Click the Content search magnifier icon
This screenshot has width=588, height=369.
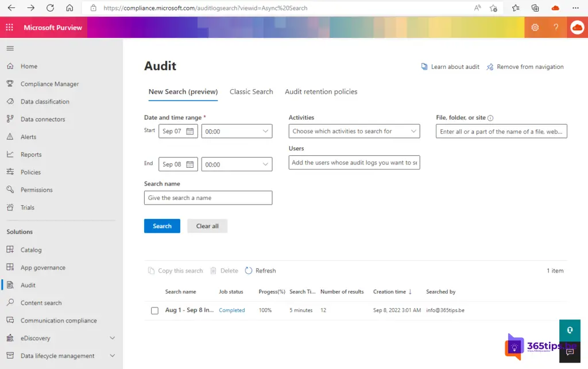pos(10,302)
